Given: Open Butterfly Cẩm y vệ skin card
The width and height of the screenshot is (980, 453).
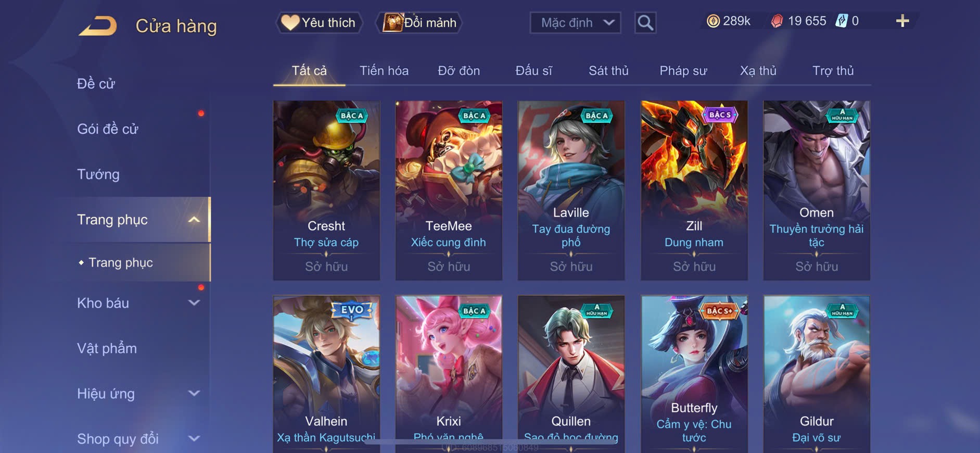Looking at the screenshot, I should (694, 374).
